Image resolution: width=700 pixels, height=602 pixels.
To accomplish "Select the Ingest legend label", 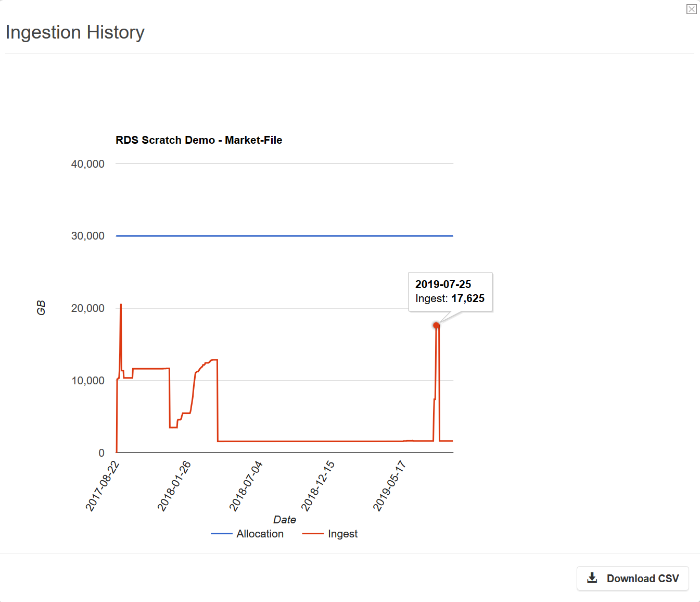I will point(342,534).
